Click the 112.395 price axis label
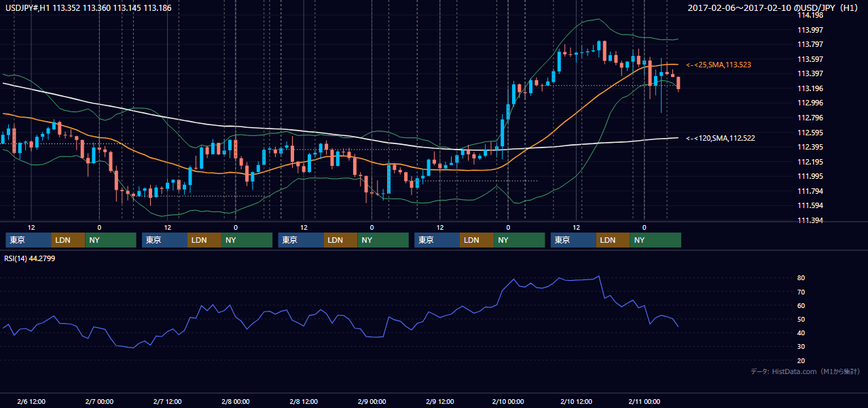868x408 pixels. [x=810, y=147]
